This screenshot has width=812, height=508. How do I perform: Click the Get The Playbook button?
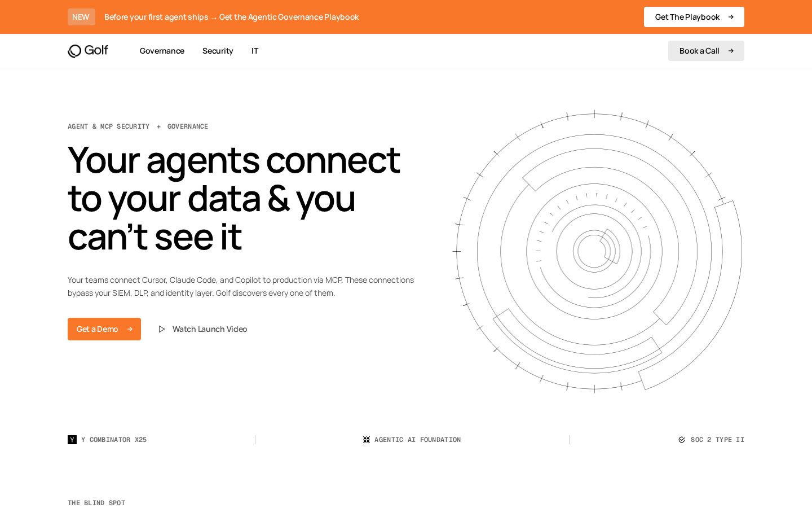[694, 17]
